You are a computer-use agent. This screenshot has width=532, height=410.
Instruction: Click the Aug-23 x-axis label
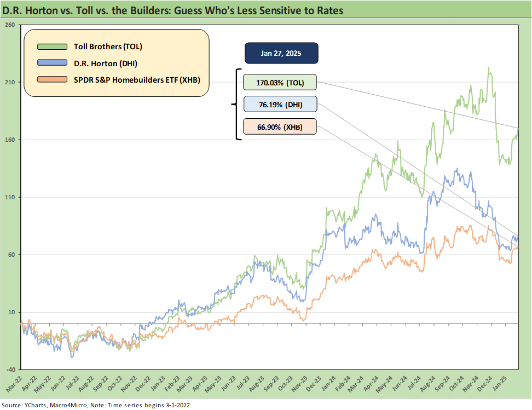coord(257,384)
